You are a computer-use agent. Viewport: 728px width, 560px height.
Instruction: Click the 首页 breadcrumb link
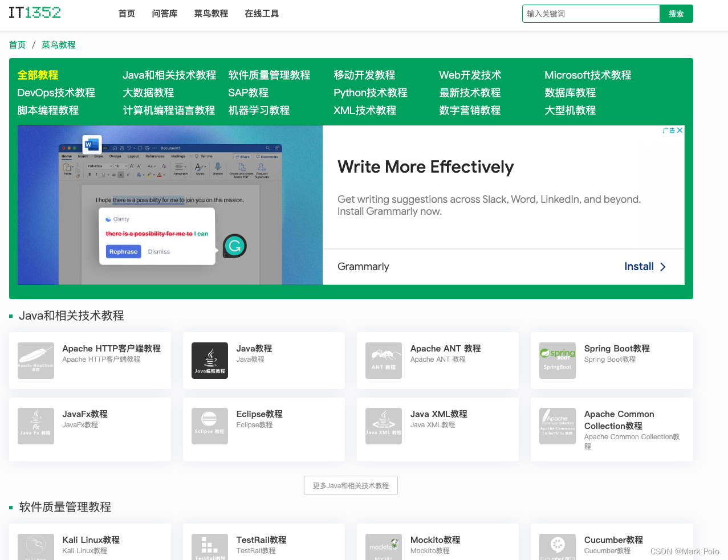click(18, 45)
